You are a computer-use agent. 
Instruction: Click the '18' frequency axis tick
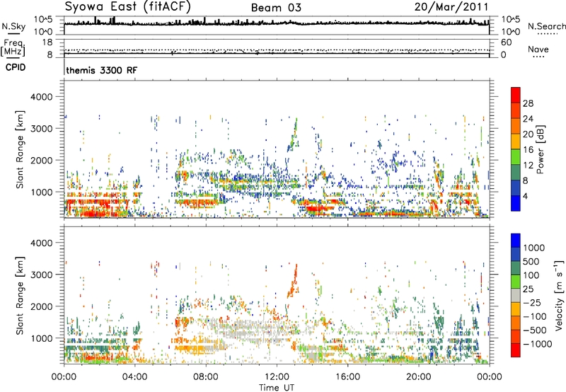[x=47, y=42]
